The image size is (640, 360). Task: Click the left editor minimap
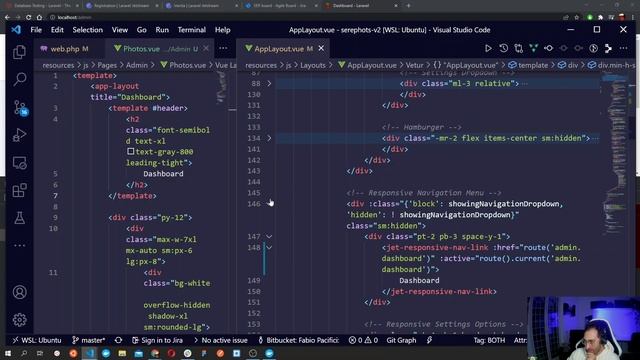221,87
